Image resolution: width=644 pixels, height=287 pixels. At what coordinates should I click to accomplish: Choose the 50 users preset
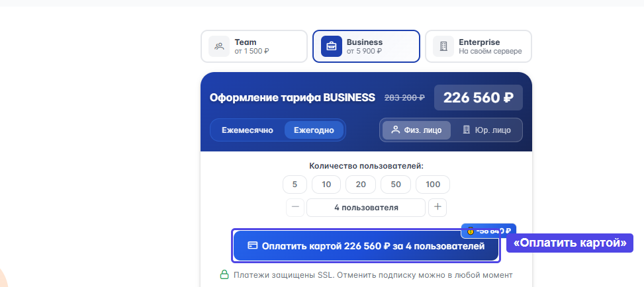tap(395, 184)
